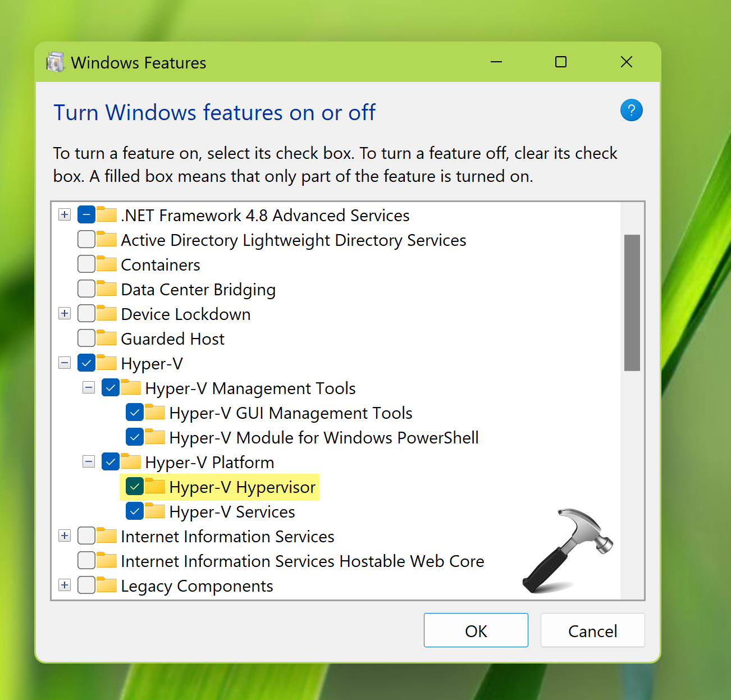This screenshot has width=731, height=700.
Task: Expand the .NET Framework 4.8 Advanced Services node
Action: pos(65,214)
